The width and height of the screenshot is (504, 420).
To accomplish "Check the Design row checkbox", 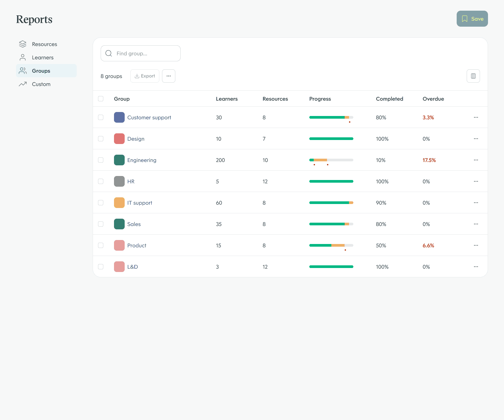I will coord(101,139).
